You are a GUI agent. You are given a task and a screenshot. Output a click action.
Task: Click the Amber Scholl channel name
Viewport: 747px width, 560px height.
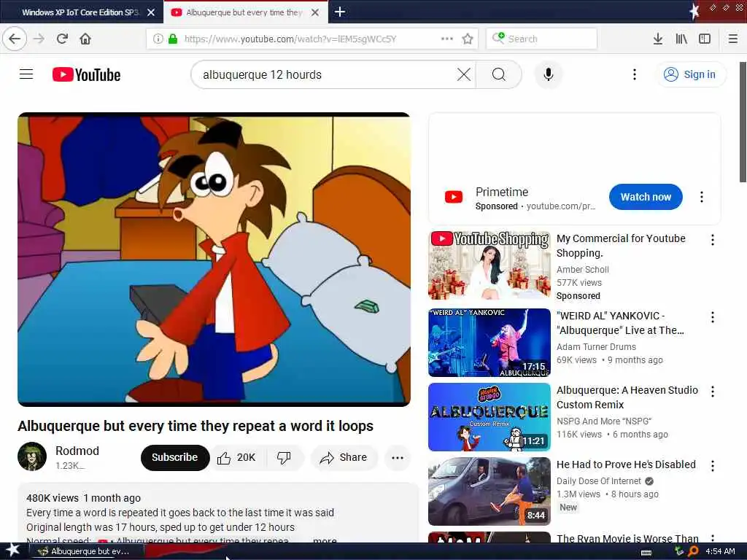click(x=583, y=270)
